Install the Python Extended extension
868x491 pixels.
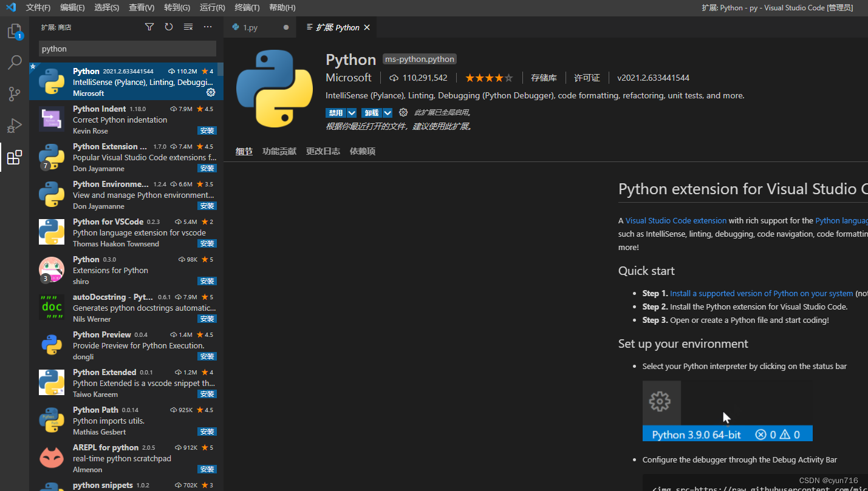coord(207,394)
